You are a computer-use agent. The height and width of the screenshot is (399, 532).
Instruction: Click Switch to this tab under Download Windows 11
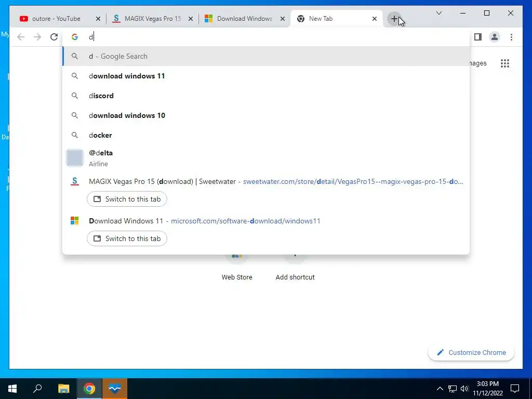tap(127, 238)
